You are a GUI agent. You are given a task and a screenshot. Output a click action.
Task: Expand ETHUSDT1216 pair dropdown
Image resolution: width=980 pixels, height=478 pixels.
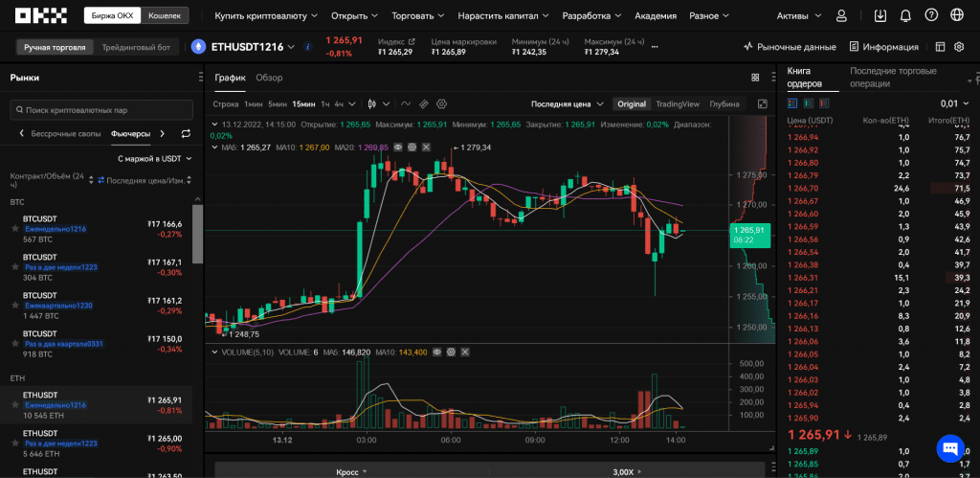[291, 47]
